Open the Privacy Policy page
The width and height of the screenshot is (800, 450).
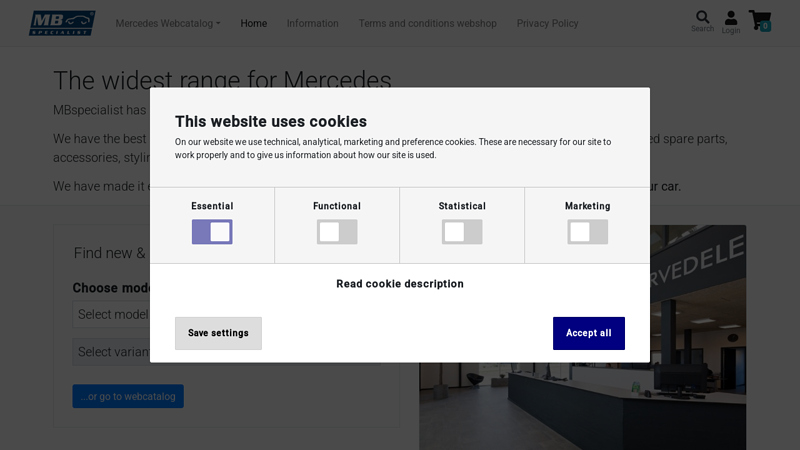pos(548,23)
